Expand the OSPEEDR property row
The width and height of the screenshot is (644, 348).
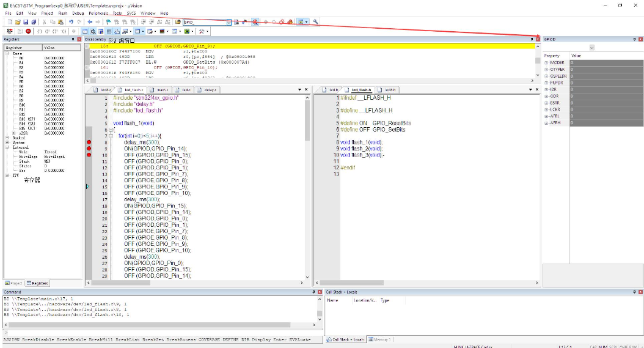pyautogui.click(x=546, y=76)
